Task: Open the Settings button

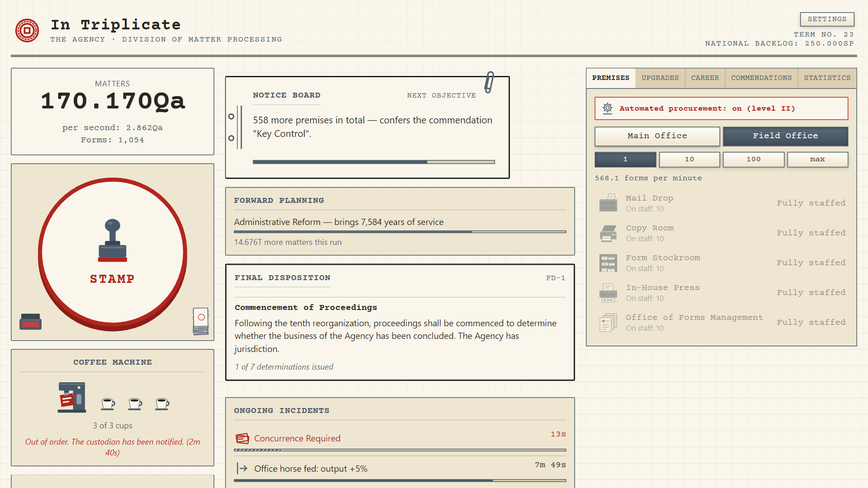Action: pyautogui.click(x=827, y=19)
